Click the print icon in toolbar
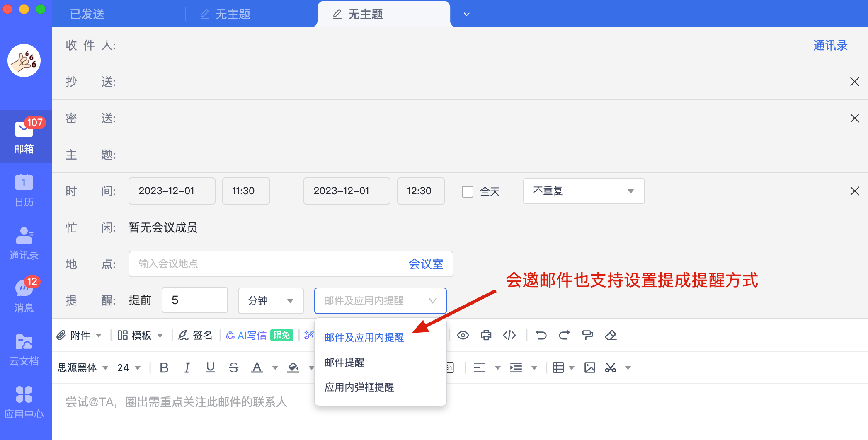 click(x=486, y=335)
